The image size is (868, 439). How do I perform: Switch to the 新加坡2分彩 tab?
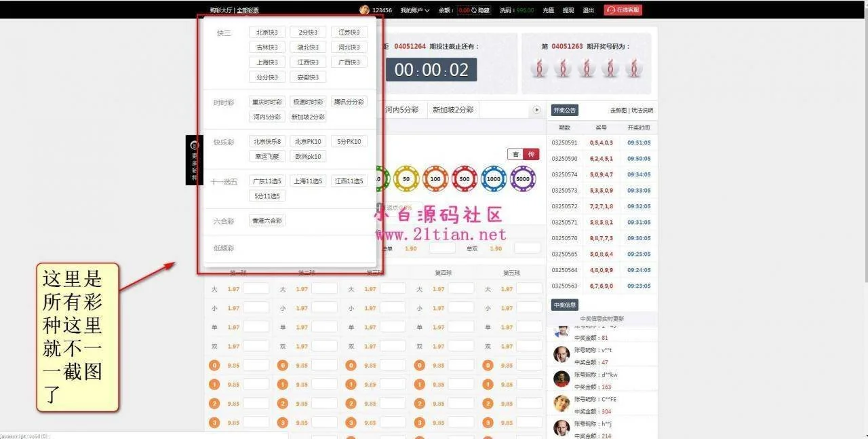453,110
